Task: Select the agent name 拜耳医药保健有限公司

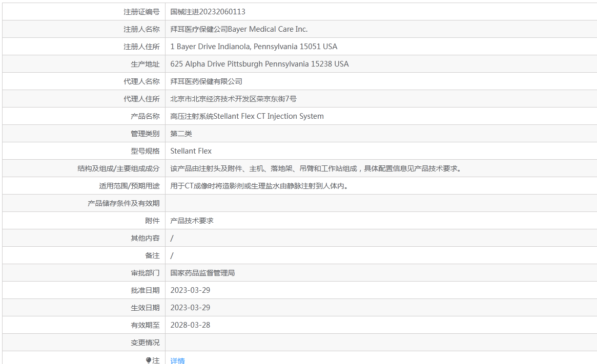Action: 206,81
